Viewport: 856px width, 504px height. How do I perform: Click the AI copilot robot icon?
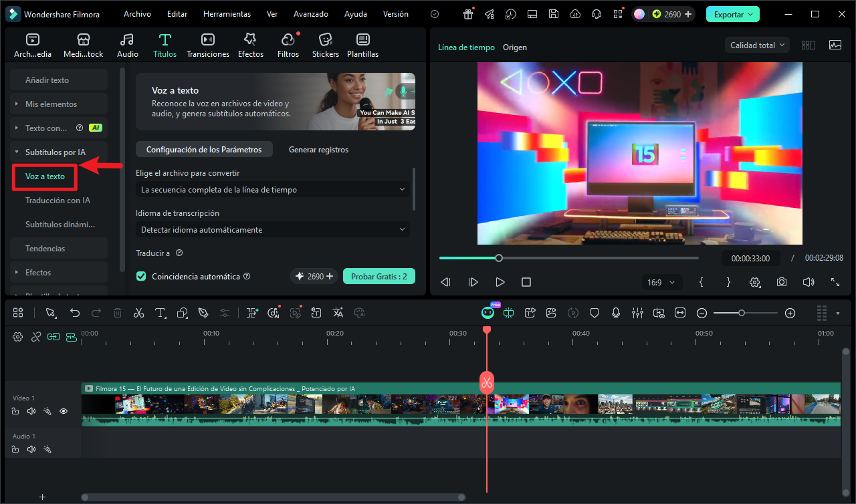[488, 313]
